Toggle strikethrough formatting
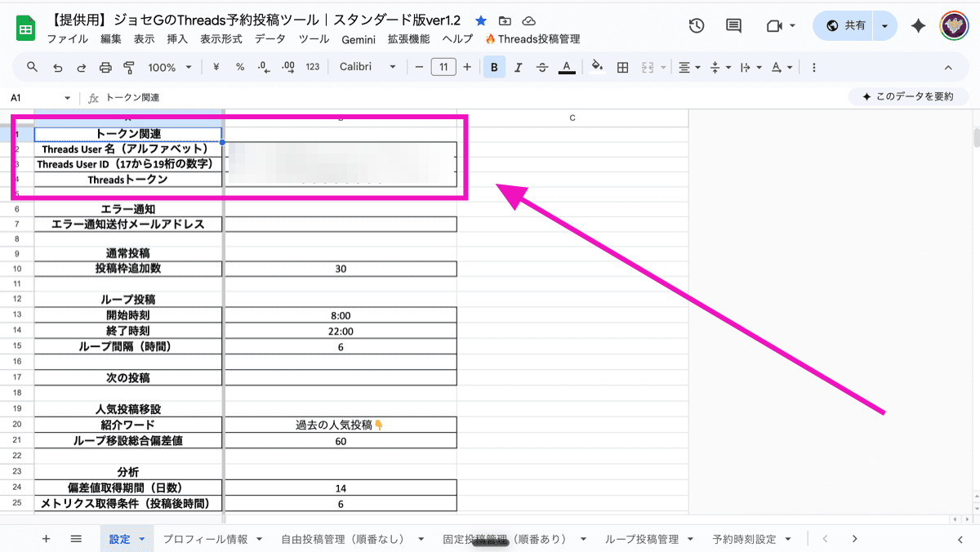This screenshot has height=552, width=980. pos(542,67)
